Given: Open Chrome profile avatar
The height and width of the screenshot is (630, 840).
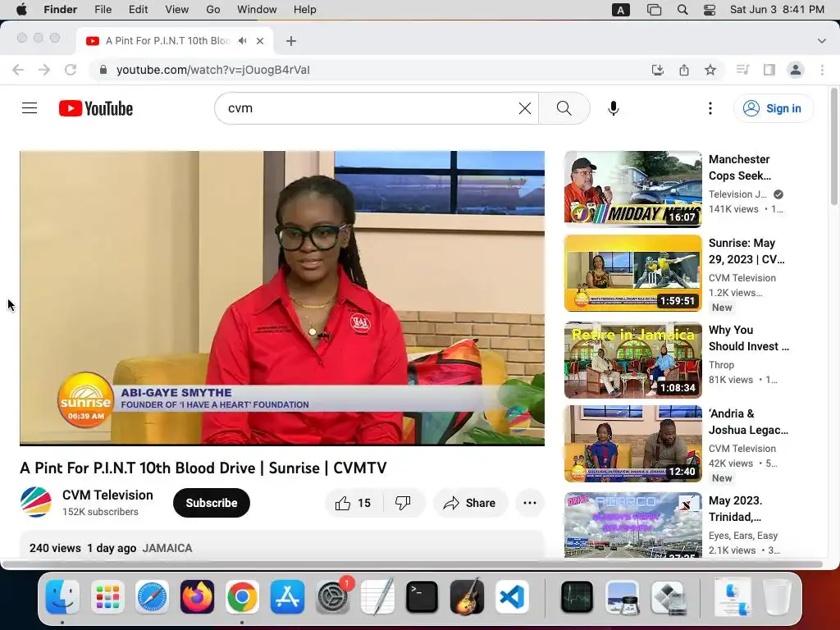Looking at the screenshot, I should [796, 70].
